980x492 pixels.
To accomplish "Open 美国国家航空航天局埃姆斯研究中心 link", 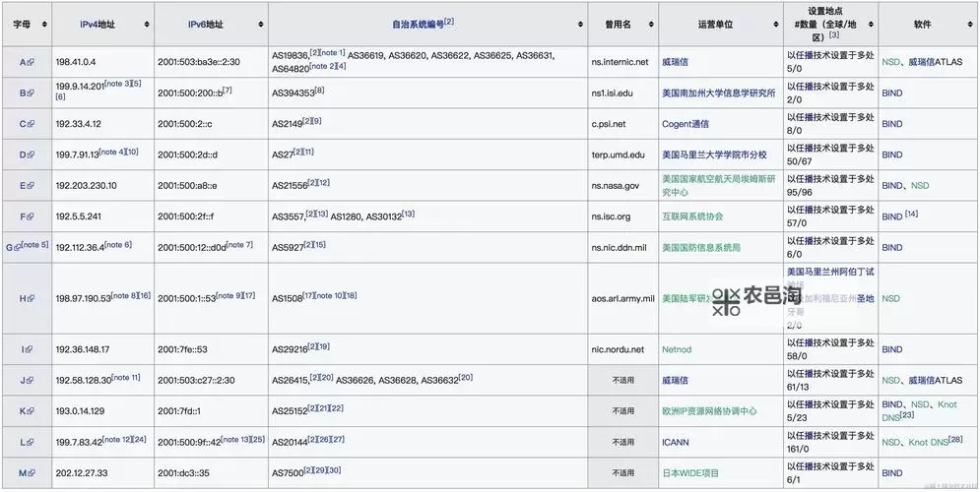I will (719, 185).
